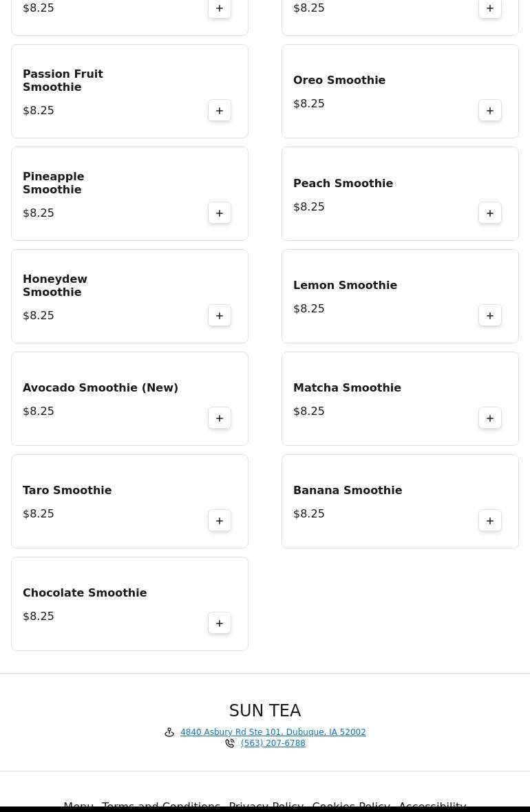Open the Asbury Rd address link

point(273,731)
